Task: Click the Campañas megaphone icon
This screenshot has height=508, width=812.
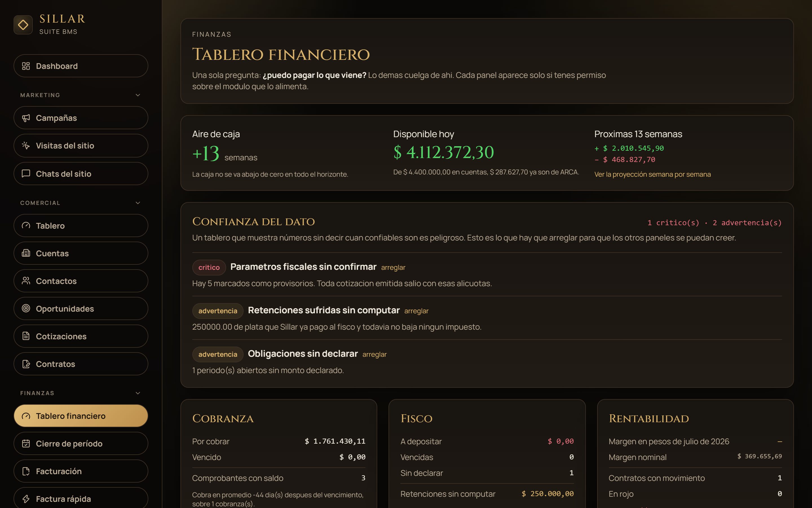Action: click(26, 118)
